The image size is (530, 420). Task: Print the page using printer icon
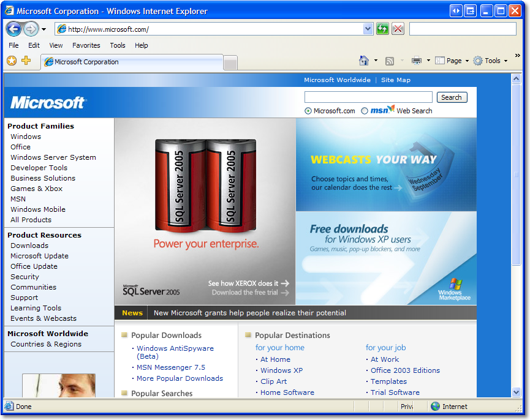417,61
